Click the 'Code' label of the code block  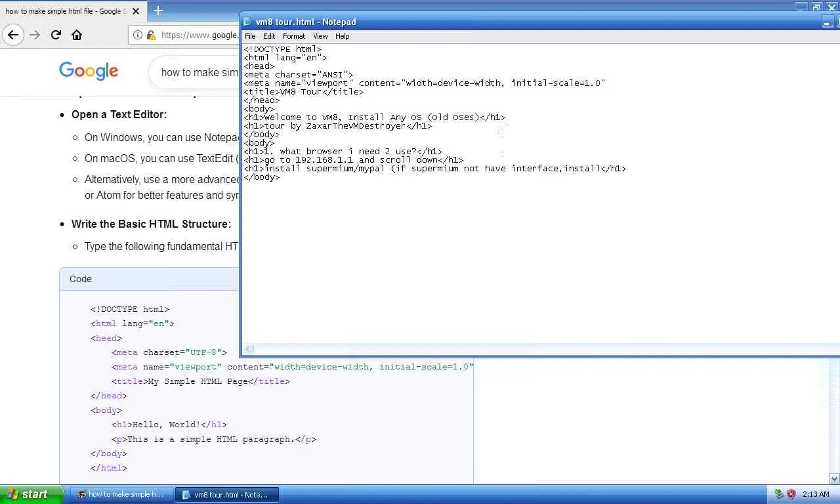coord(81,279)
